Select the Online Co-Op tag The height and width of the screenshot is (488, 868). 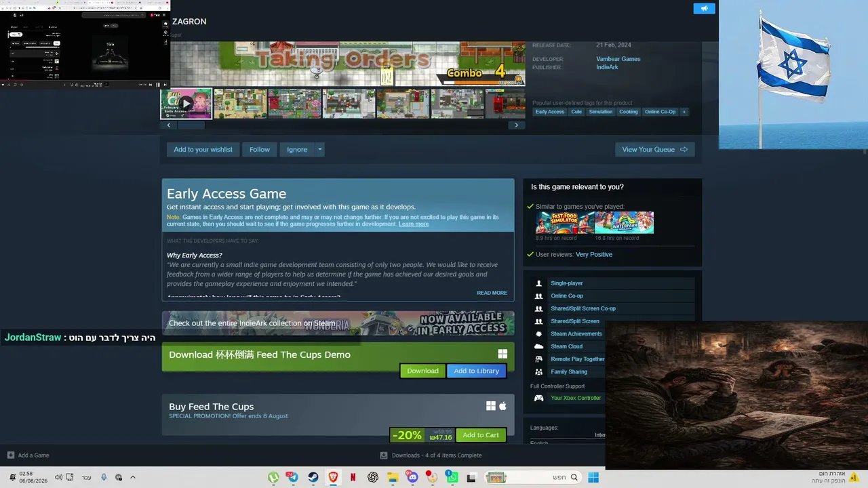(660, 112)
